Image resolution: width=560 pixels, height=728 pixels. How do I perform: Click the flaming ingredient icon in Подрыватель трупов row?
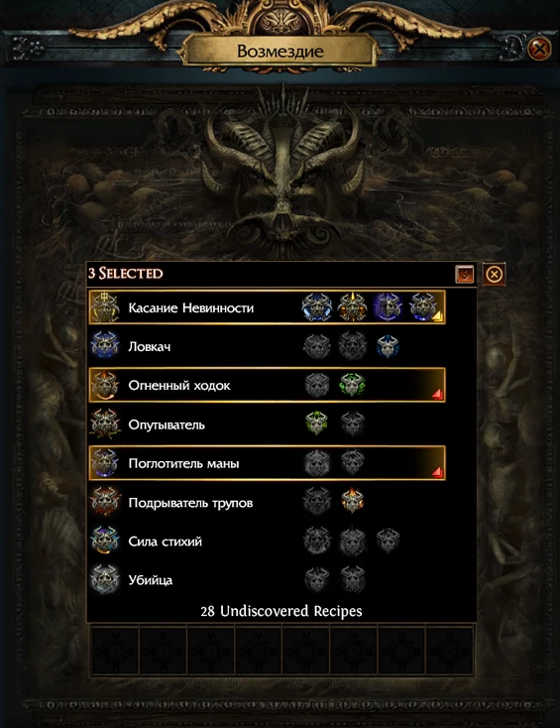point(352,501)
